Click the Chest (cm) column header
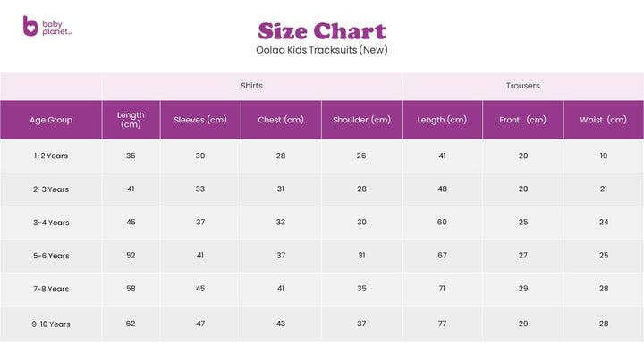This screenshot has width=644, height=362. [x=281, y=120]
